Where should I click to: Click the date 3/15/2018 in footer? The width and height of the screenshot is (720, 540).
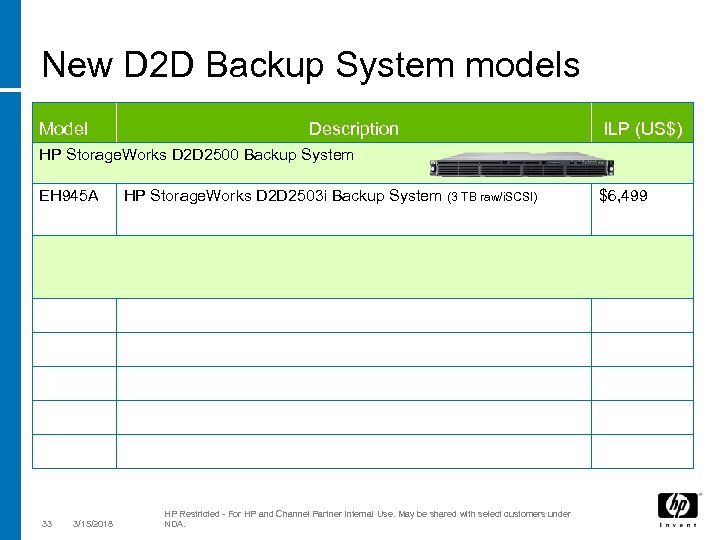(93, 524)
